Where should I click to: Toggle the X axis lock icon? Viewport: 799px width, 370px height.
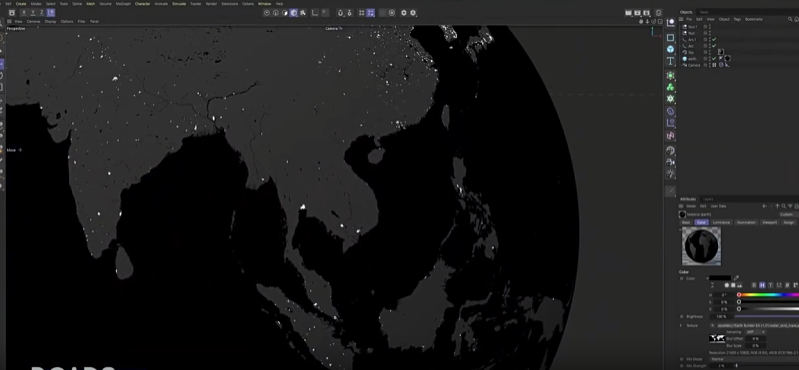pos(24,13)
